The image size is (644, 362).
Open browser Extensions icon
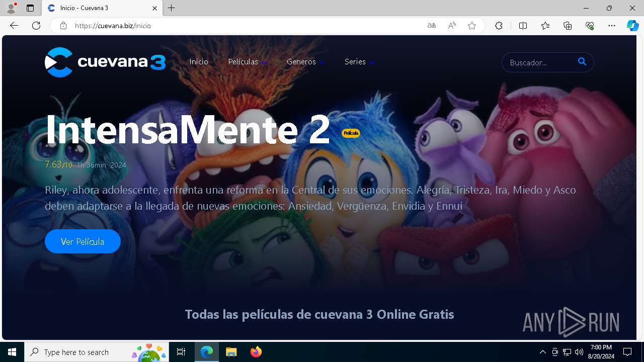(x=499, y=26)
